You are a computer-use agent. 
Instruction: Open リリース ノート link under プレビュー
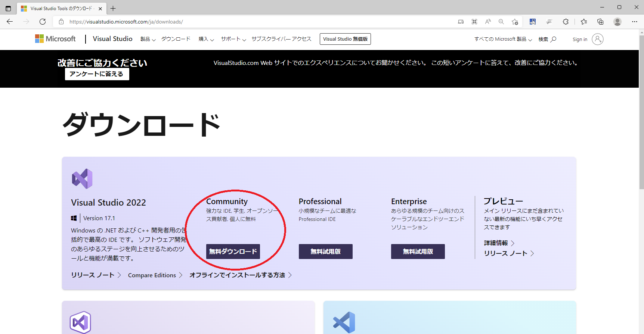coord(509,253)
